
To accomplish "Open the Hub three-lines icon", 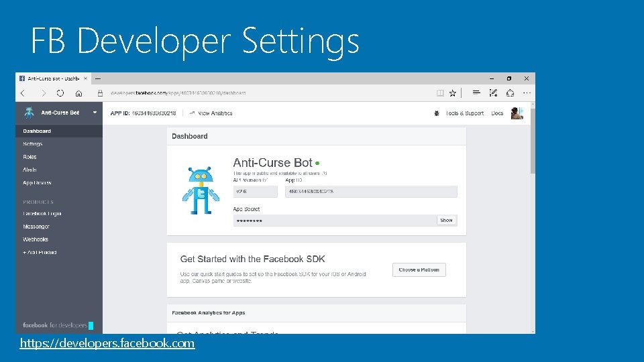I will click(x=476, y=93).
